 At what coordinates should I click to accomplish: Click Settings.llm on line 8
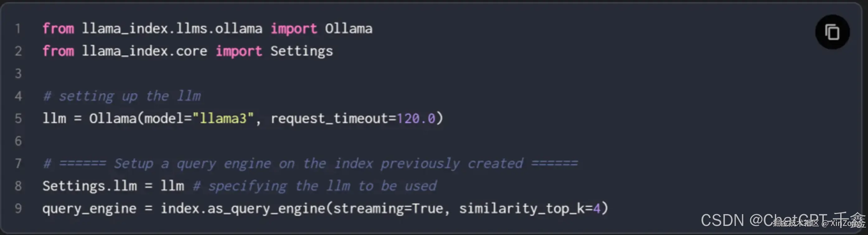pyautogui.click(x=90, y=186)
